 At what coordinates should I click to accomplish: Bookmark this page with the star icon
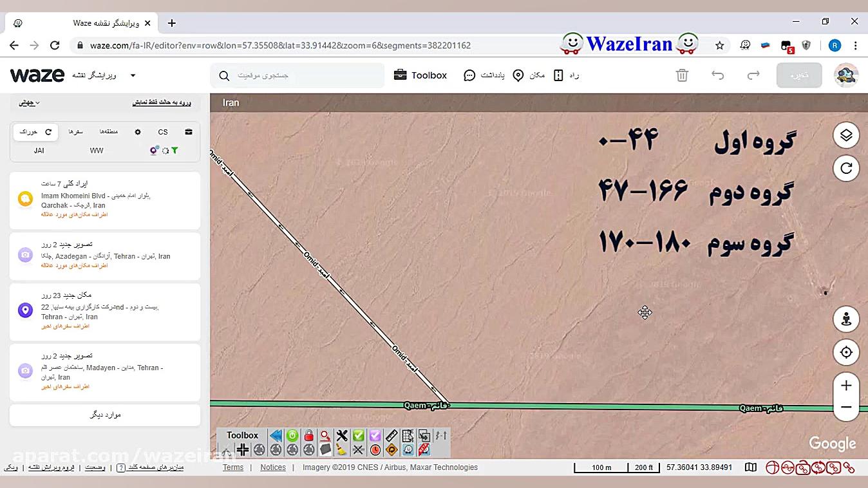[720, 46]
